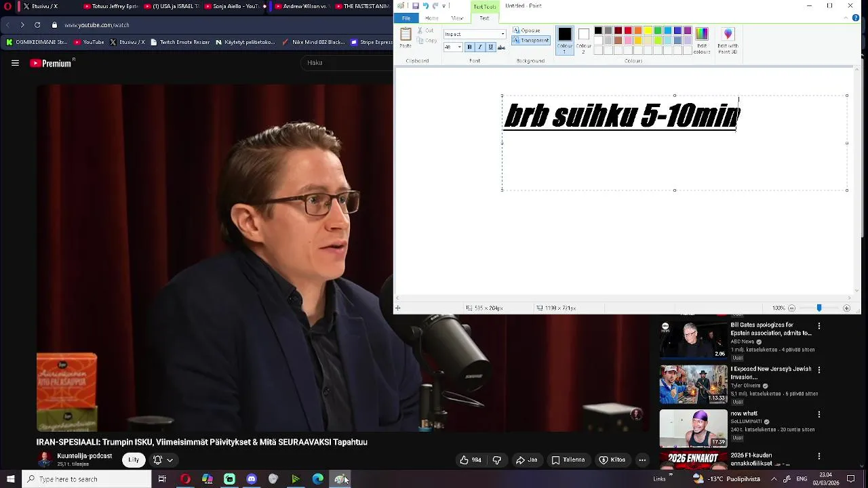The height and width of the screenshot is (488, 868).
Task: Toggle strikethrough text formatting in Paint
Action: [502, 47]
